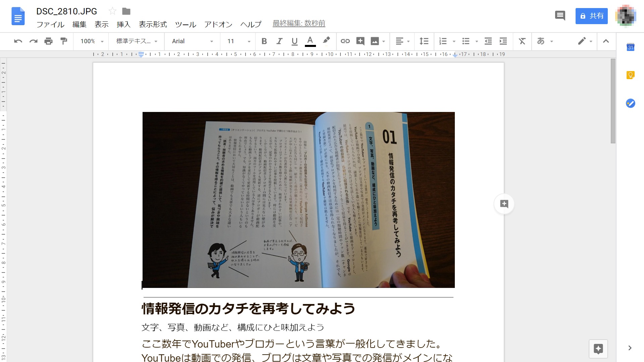Click the heading 情報発信のカタチを再考してみよう
The image size is (644, 362).
tap(248, 308)
